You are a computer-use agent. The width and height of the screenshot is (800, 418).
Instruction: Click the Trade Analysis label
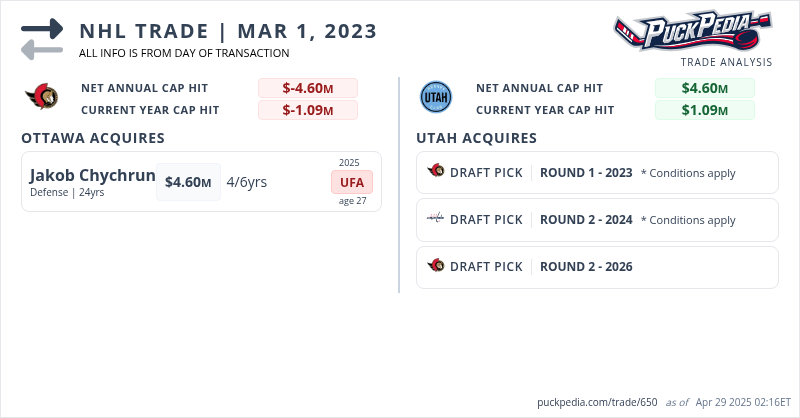click(x=726, y=62)
